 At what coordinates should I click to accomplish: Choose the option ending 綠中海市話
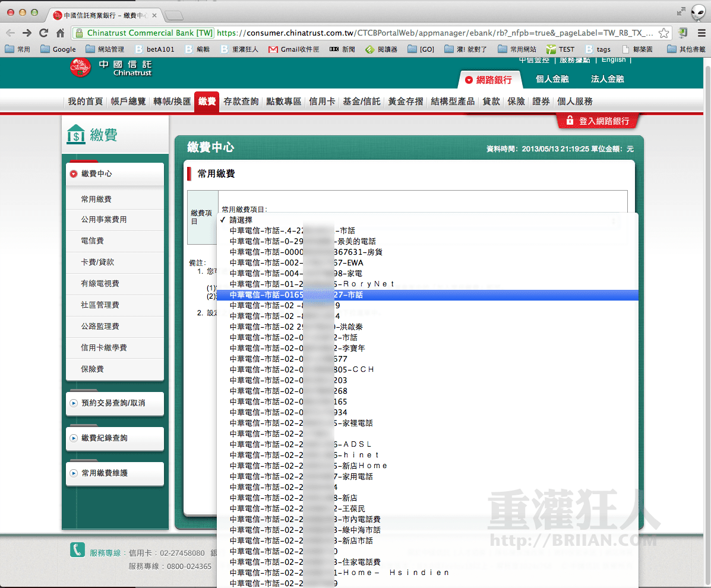pos(428,530)
